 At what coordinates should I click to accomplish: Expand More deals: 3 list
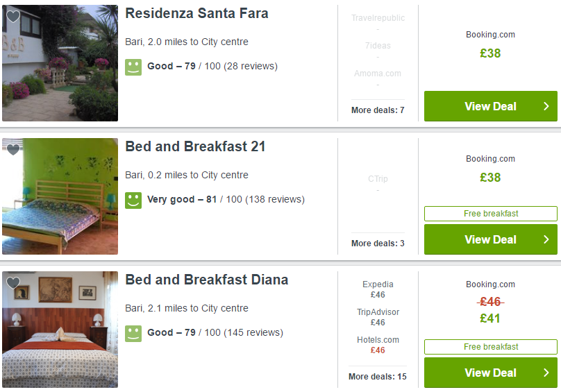tap(378, 244)
